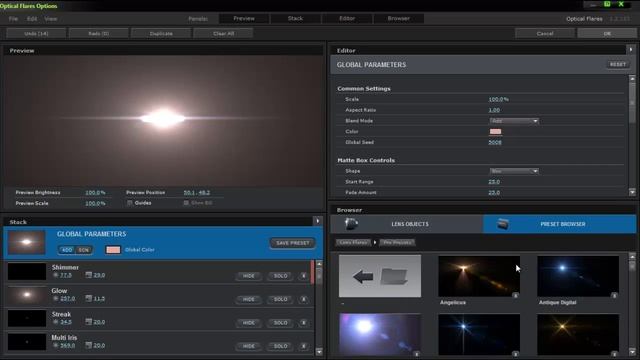The image size is (640, 360).
Task: Click the brightness icon in Glow row
Action: [56, 299]
